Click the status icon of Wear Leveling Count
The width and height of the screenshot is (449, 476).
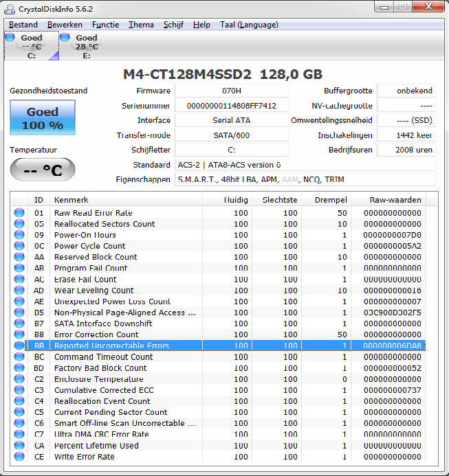pos(19,291)
